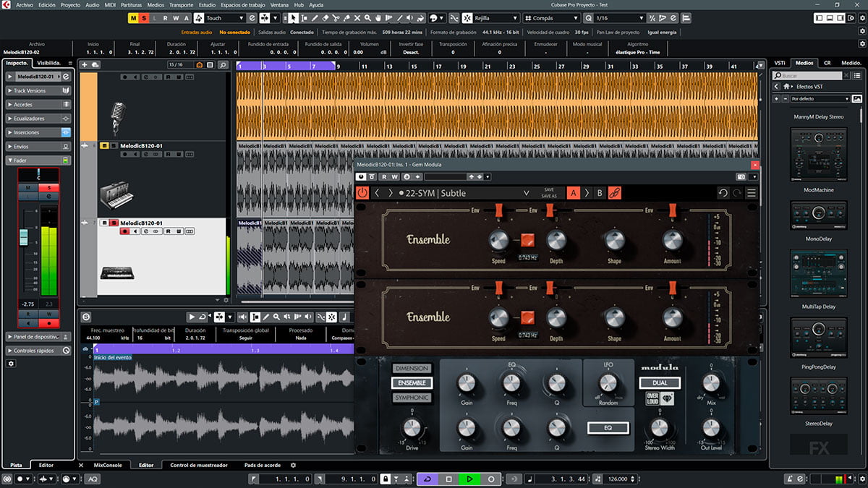Click the Add Track plus icon
Viewport: 868px width, 488px height.
84,64
